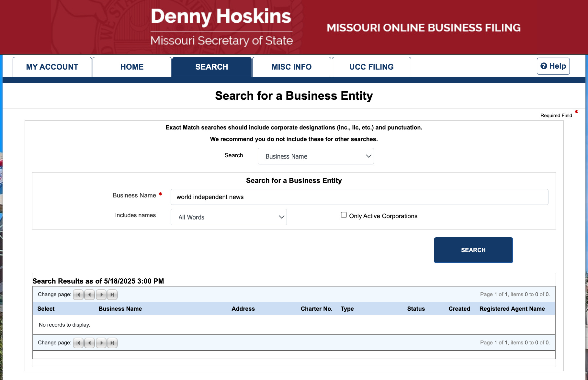Click the Charter No. column header
The width and height of the screenshot is (588, 380).
point(316,309)
